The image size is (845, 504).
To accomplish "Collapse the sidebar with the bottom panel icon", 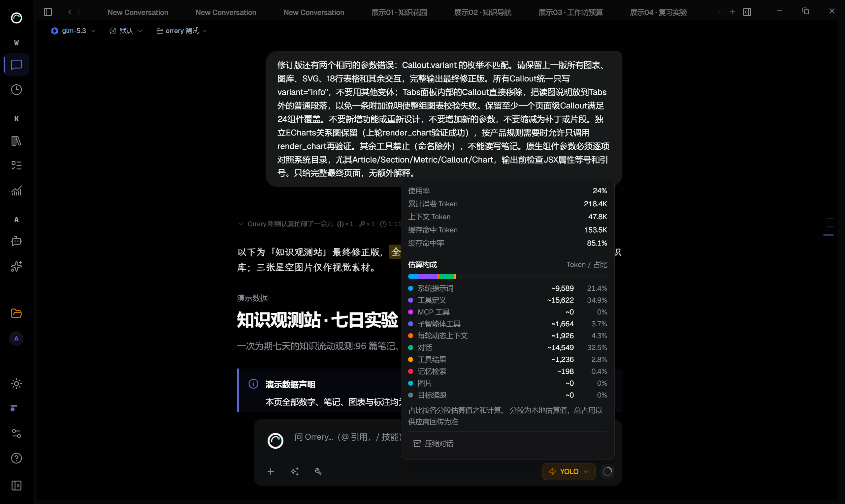I will [16, 486].
